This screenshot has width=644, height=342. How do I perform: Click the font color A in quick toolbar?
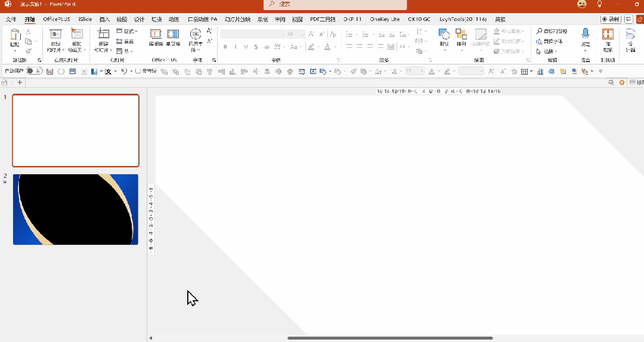coord(432,72)
